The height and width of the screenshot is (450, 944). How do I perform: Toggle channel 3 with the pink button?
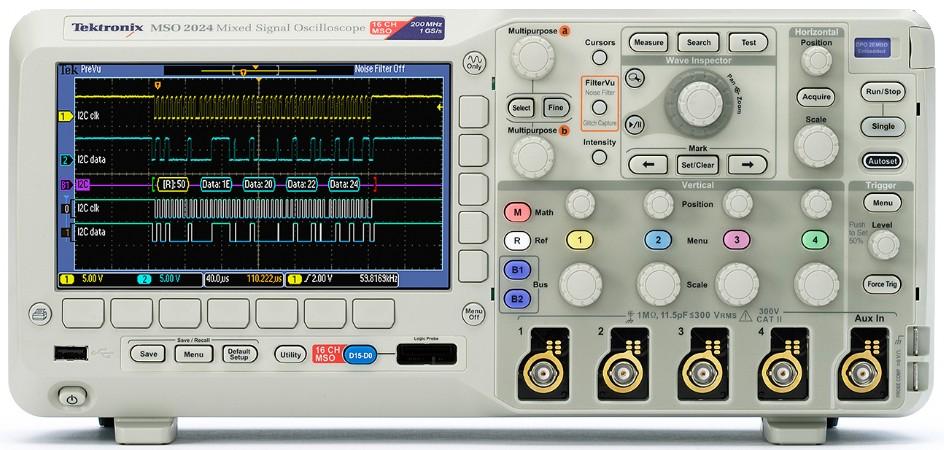point(737,240)
